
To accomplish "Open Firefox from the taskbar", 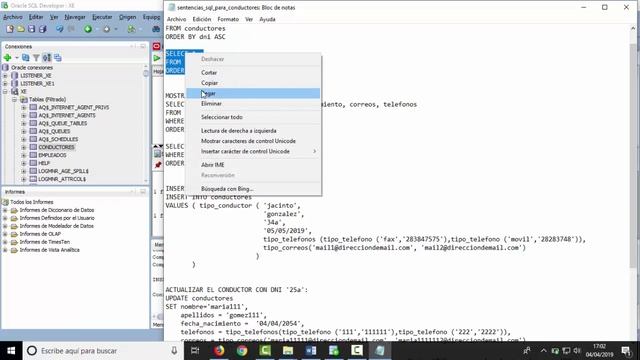I will pyautogui.click(x=219, y=351).
